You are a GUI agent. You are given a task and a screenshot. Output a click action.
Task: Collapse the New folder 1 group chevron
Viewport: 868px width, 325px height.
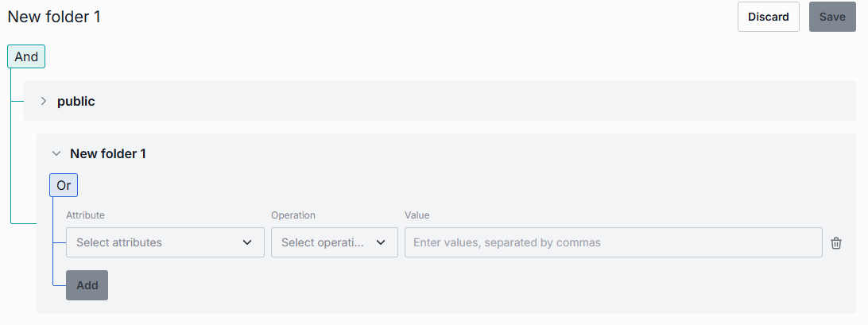(x=56, y=154)
